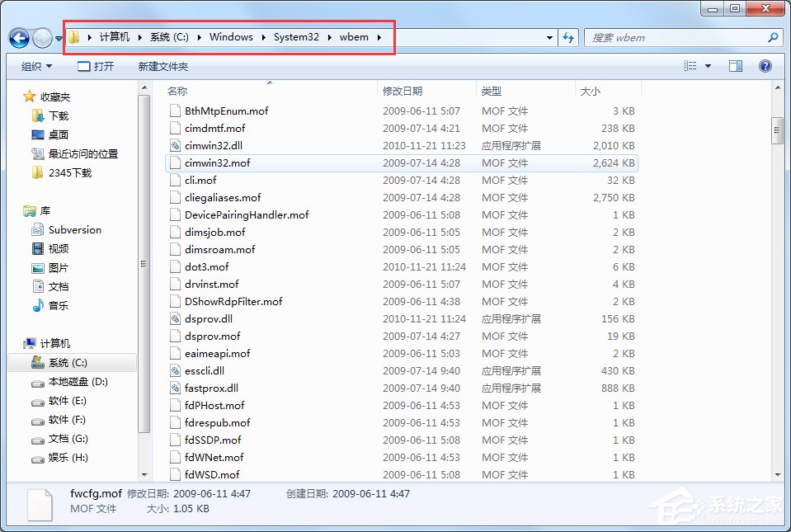Viewport: 791px width, 532px height.
Task: Toggle the preview pane icon
Action: coord(734,66)
